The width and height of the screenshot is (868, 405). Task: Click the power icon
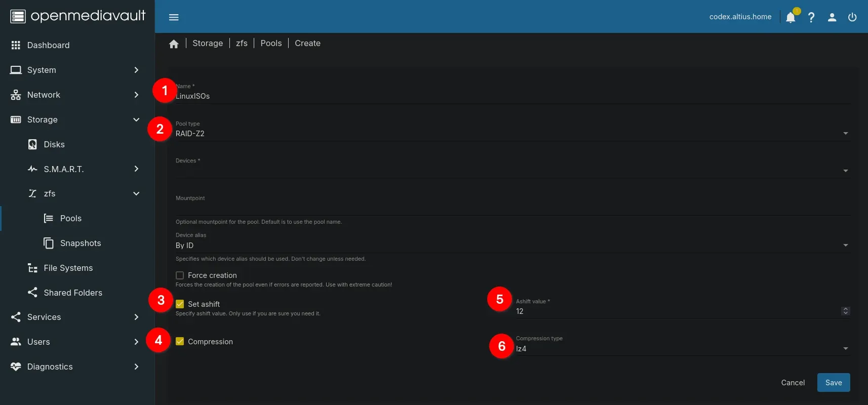point(852,17)
